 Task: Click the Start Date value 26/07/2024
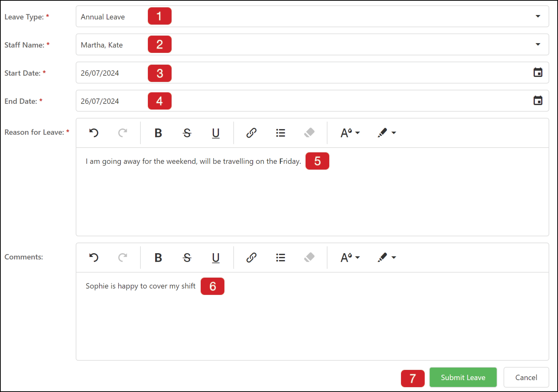click(x=100, y=73)
